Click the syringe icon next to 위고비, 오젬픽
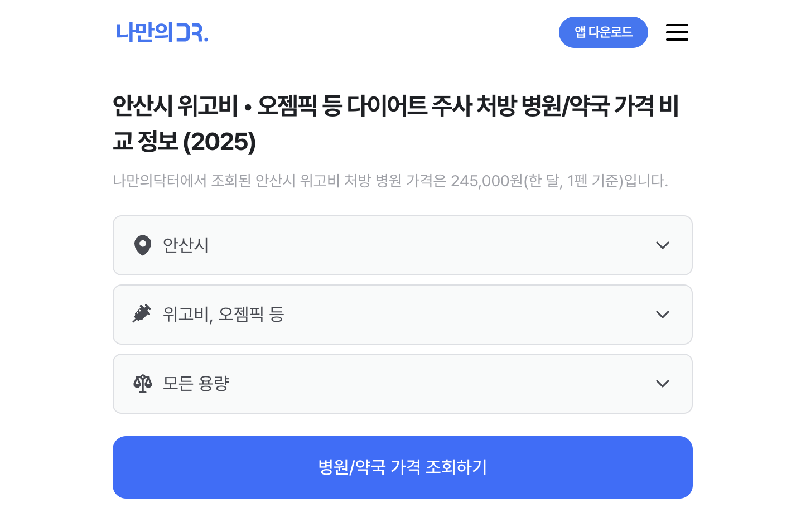Image resolution: width=801 pixels, height=532 pixels. tap(143, 314)
